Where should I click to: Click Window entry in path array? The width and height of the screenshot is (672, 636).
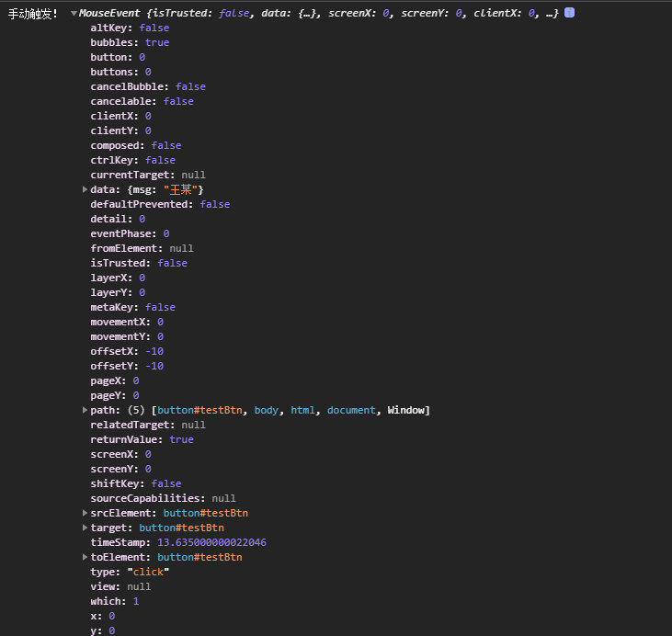click(405, 410)
